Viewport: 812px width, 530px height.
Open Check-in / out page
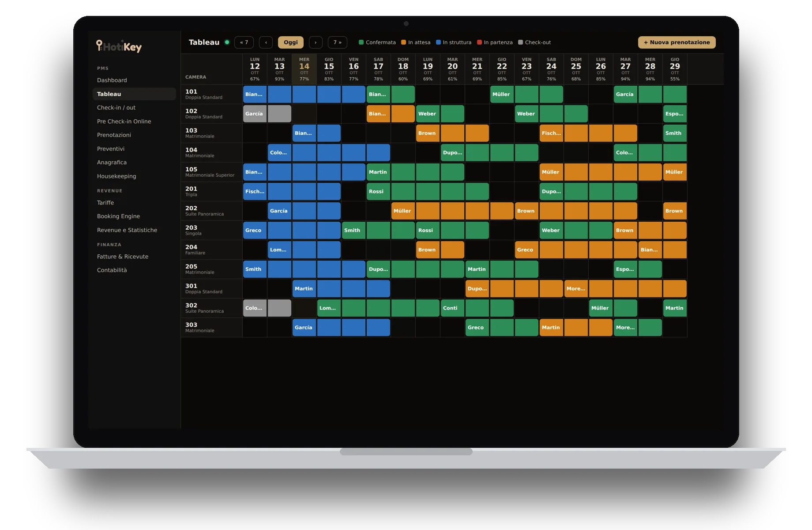coord(134,107)
